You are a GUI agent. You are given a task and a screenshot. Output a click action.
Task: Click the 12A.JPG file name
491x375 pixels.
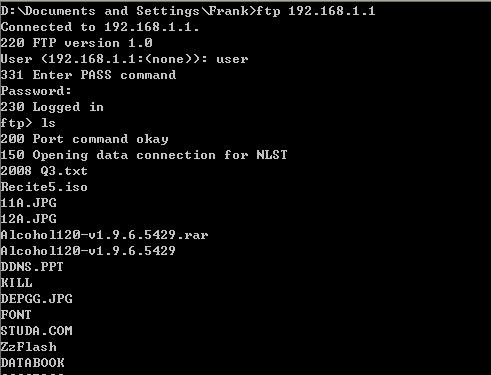[x=29, y=219]
